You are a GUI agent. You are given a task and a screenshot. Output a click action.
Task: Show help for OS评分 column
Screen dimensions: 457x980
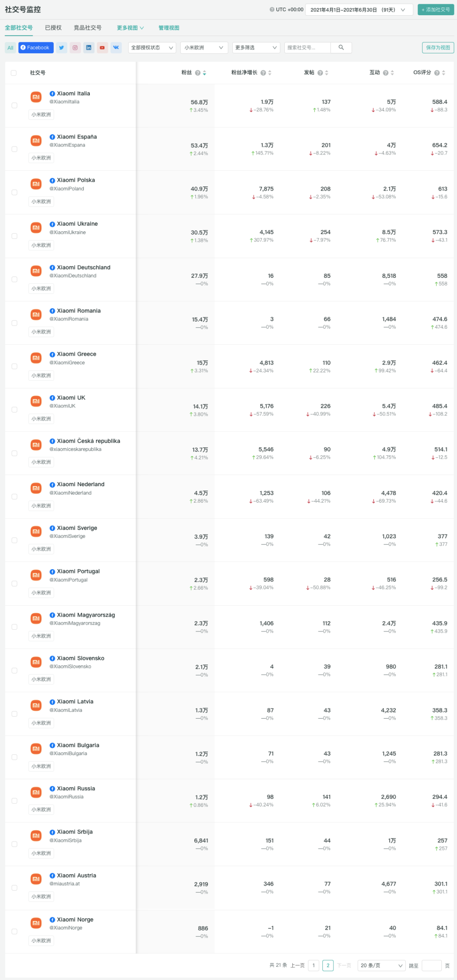437,73
